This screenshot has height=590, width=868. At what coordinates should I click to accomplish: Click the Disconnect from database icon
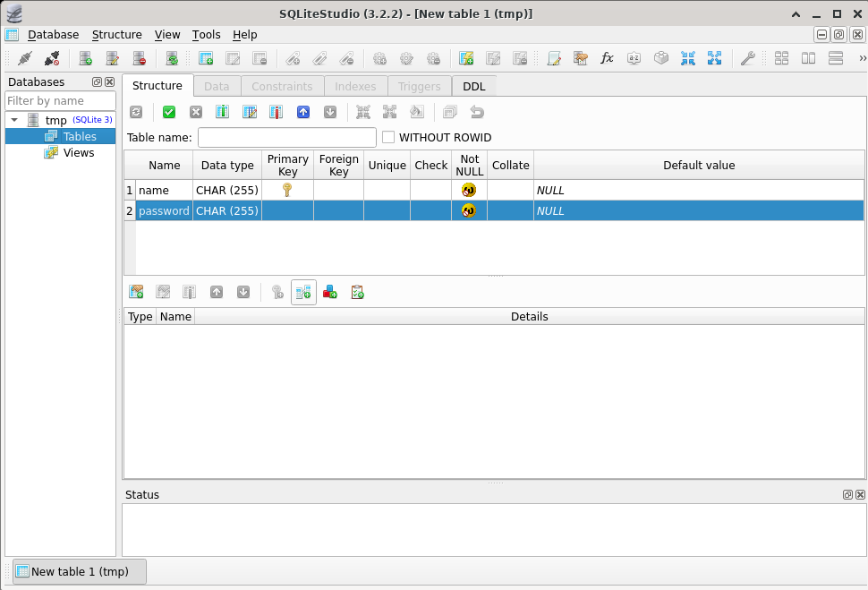tap(52, 58)
